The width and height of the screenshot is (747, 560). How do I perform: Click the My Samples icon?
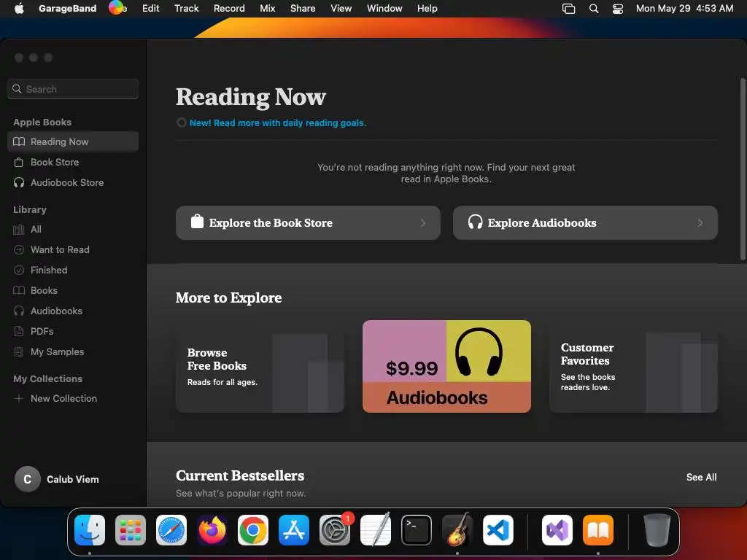pos(18,352)
